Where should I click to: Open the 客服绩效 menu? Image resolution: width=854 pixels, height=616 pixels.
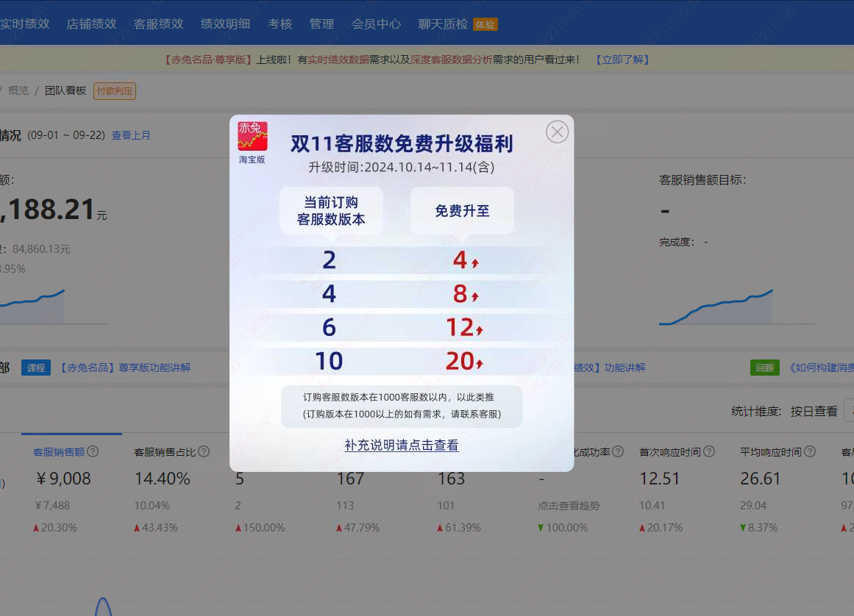tap(158, 24)
